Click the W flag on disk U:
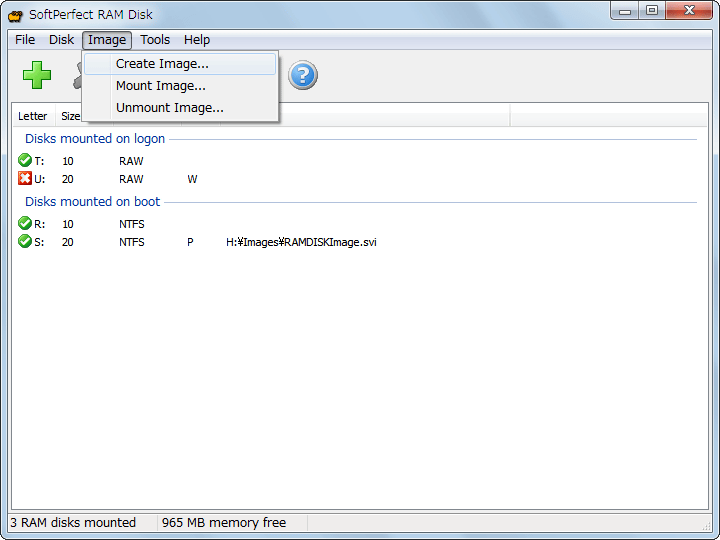 (x=192, y=179)
